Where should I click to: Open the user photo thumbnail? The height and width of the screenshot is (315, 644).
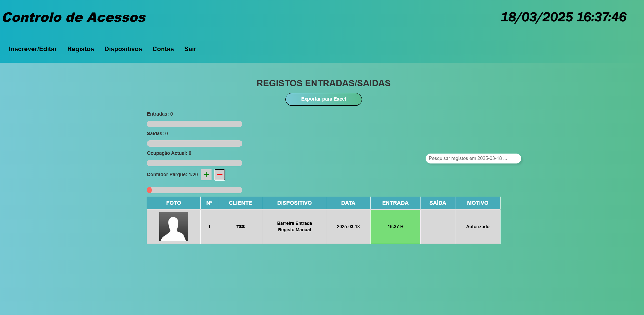[x=174, y=227]
